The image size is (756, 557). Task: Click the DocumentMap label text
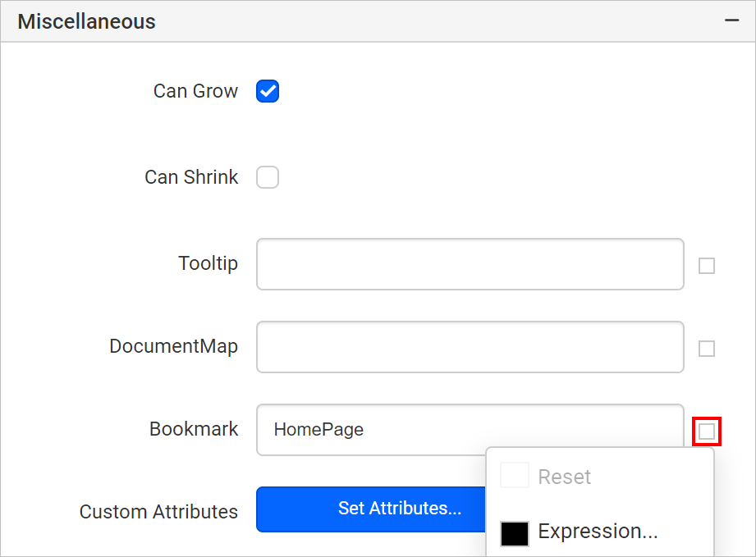point(173,346)
